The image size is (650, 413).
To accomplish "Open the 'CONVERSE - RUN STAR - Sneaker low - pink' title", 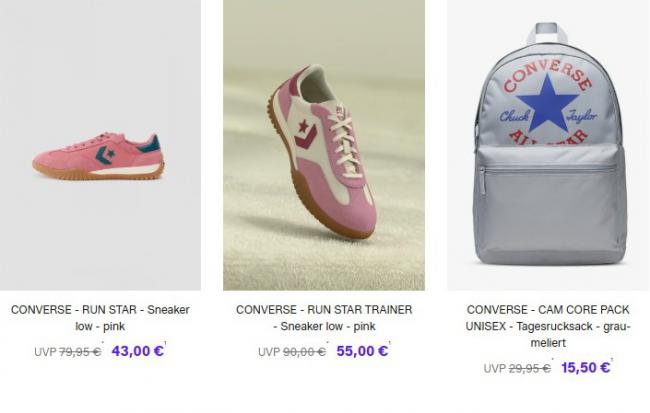I will 100,318.
